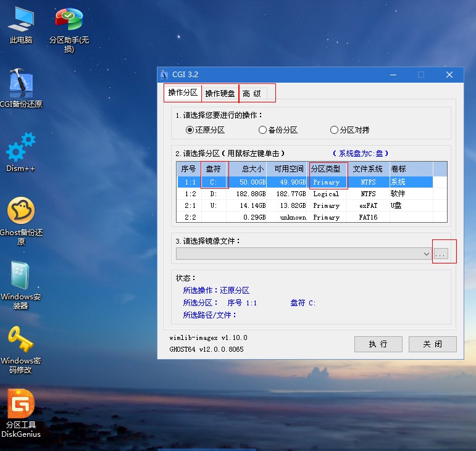Select partition row 1:2 D:

click(x=305, y=194)
